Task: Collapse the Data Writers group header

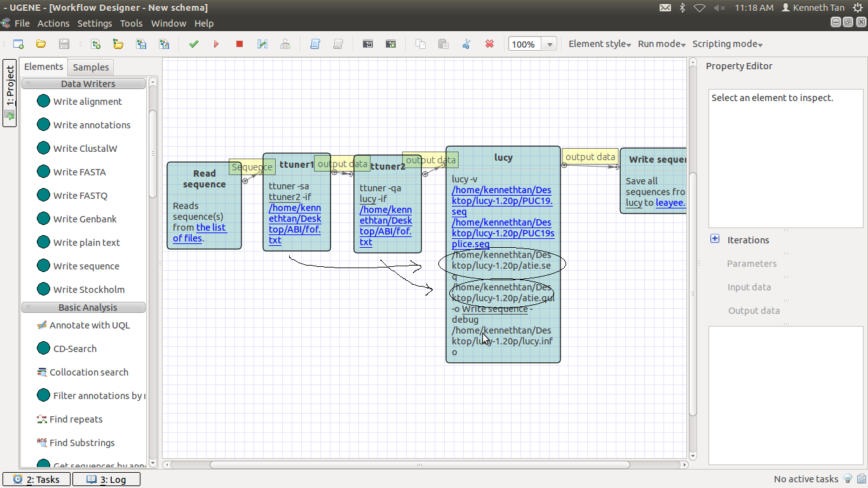Action: pyautogui.click(x=84, y=84)
